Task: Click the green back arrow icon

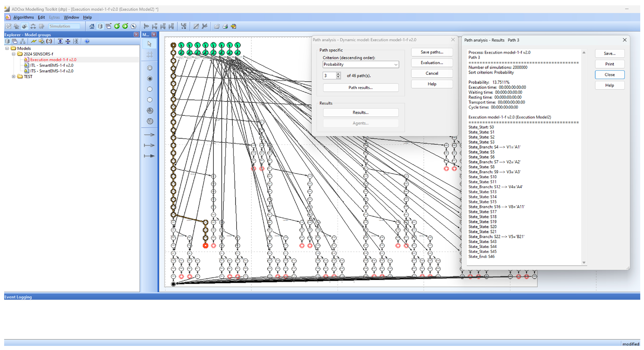Action: pos(117,26)
